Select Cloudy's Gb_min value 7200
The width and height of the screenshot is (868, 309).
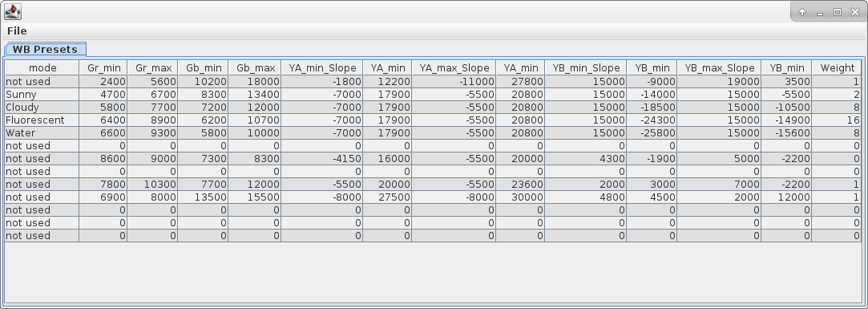pyautogui.click(x=203, y=108)
